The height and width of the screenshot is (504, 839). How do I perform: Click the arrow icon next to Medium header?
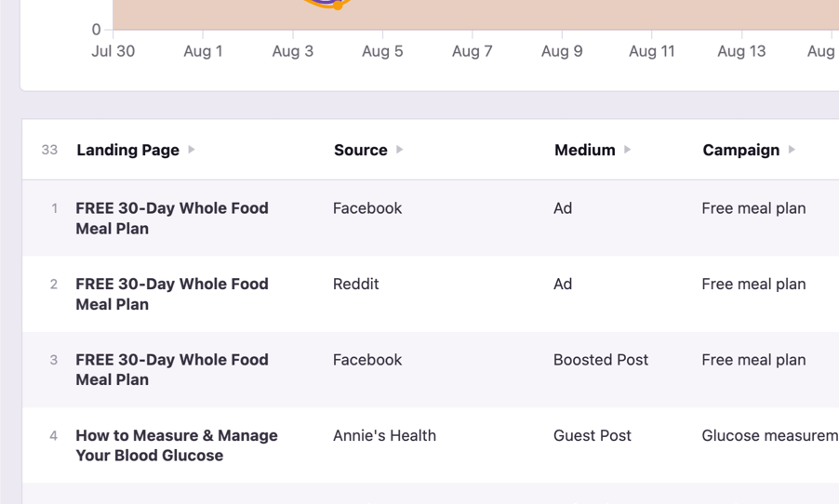628,150
